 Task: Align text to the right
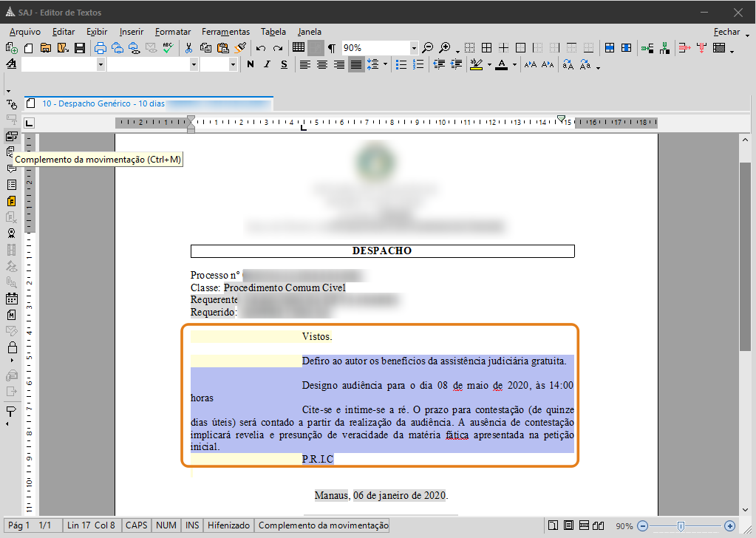[339, 64]
